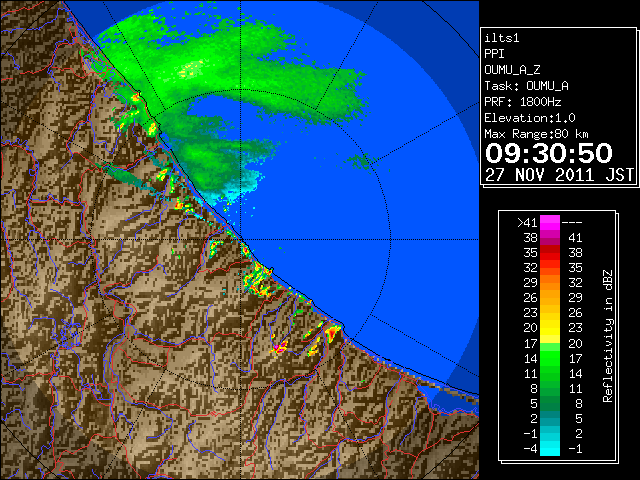
Task: Click the PPI scan type label
Action: pos(494,54)
